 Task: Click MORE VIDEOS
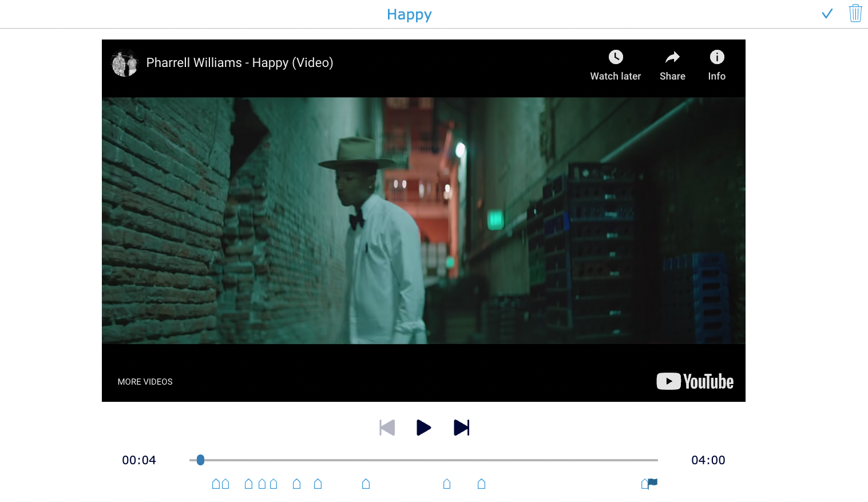coord(145,382)
